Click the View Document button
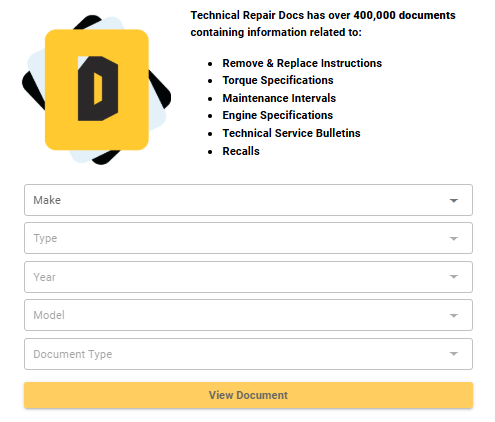 (248, 395)
